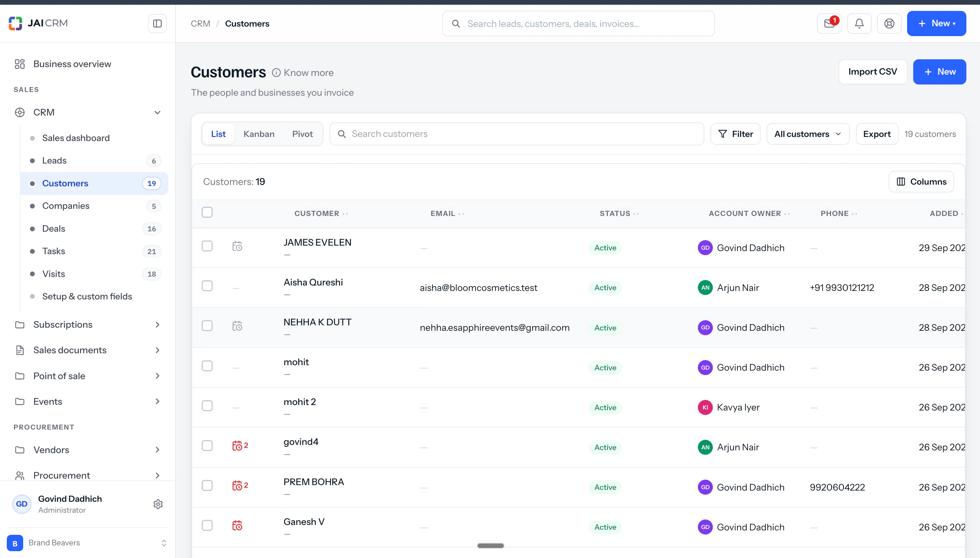Click the red overdue task icon for Ganesh V

pos(237,525)
